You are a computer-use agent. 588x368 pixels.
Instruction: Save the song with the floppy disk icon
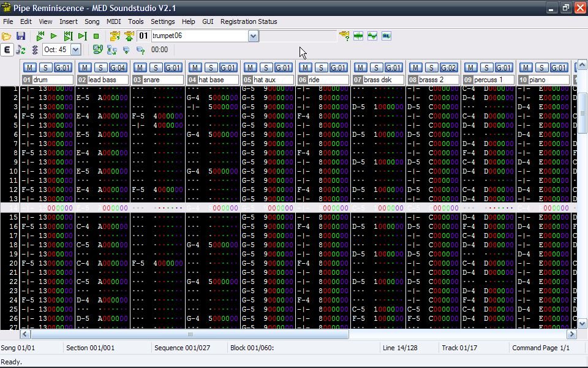(x=21, y=36)
